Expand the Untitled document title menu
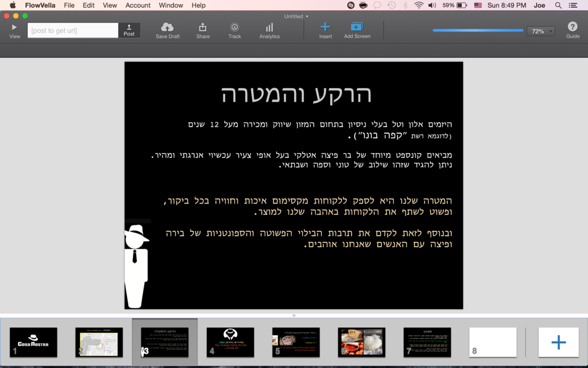The width and height of the screenshot is (588, 368). click(296, 16)
